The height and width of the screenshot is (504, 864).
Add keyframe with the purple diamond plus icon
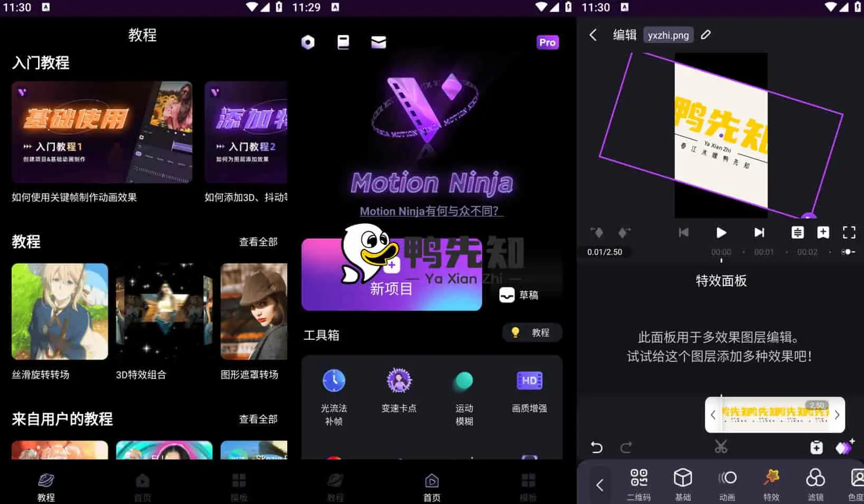pos(845,446)
